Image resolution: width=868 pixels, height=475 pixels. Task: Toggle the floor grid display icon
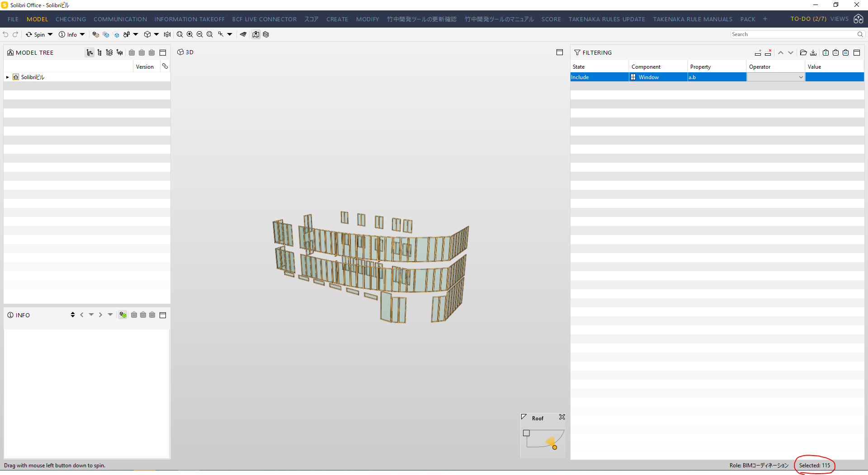(x=243, y=34)
